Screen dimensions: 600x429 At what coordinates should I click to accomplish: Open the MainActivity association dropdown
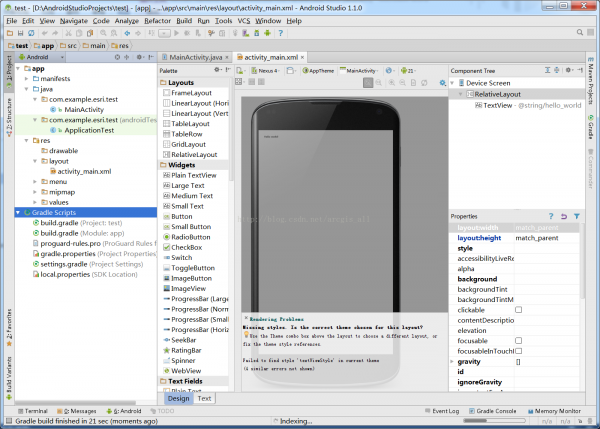pos(359,70)
